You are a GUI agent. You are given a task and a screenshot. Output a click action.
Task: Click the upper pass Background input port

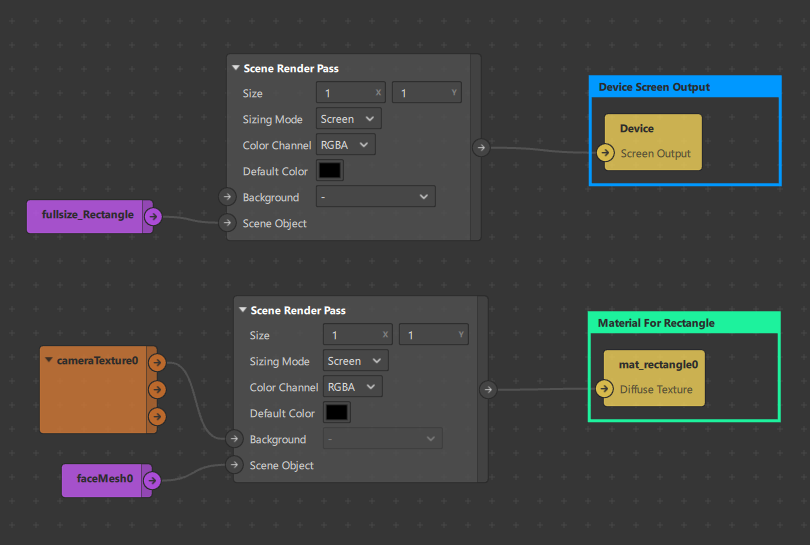(x=227, y=197)
